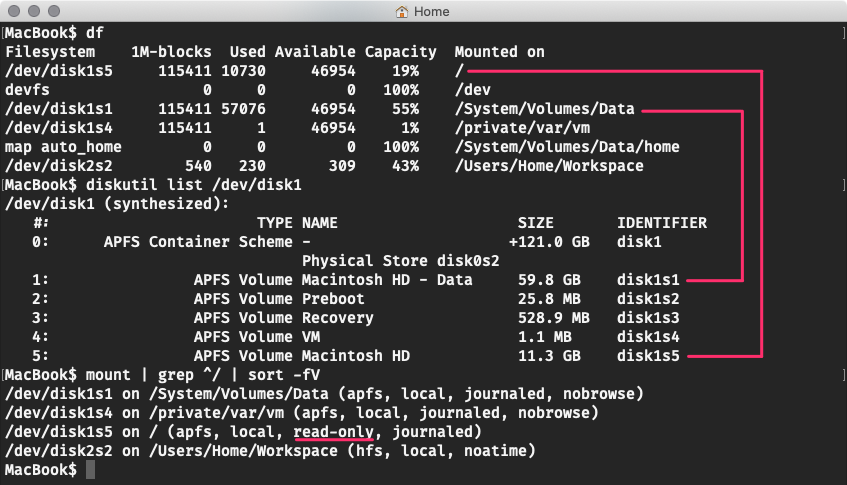The height and width of the screenshot is (485, 847).
Task: Click 'Physical Store disk0s2' text
Action: [x=400, y=261]
